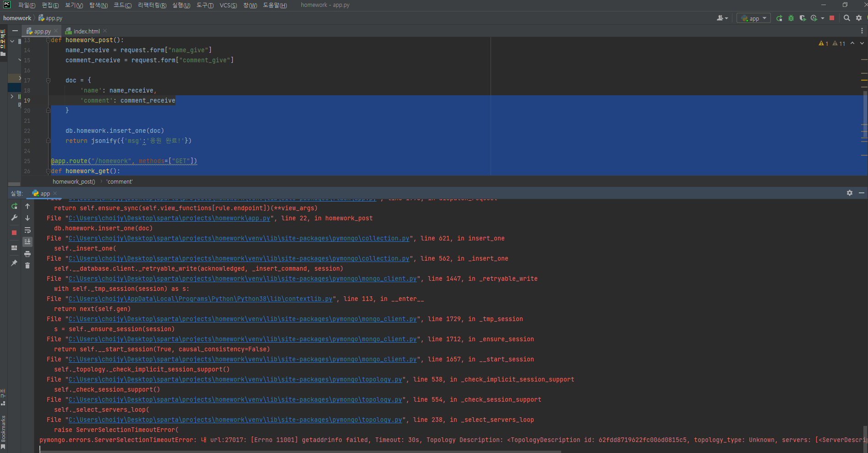Click the yellow warning count indicator
Viewport: 868px width, 453px height.
(x=824, y=44)
